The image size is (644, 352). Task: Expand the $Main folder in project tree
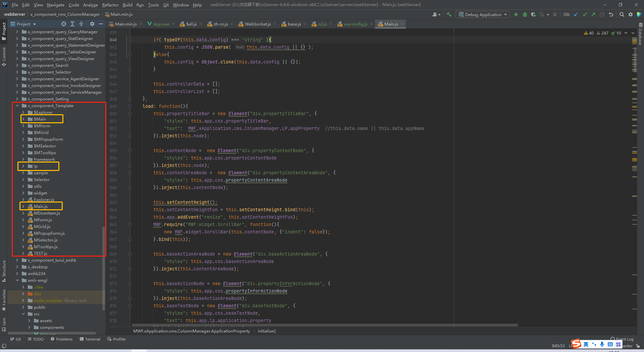click(x=23, y=119)
